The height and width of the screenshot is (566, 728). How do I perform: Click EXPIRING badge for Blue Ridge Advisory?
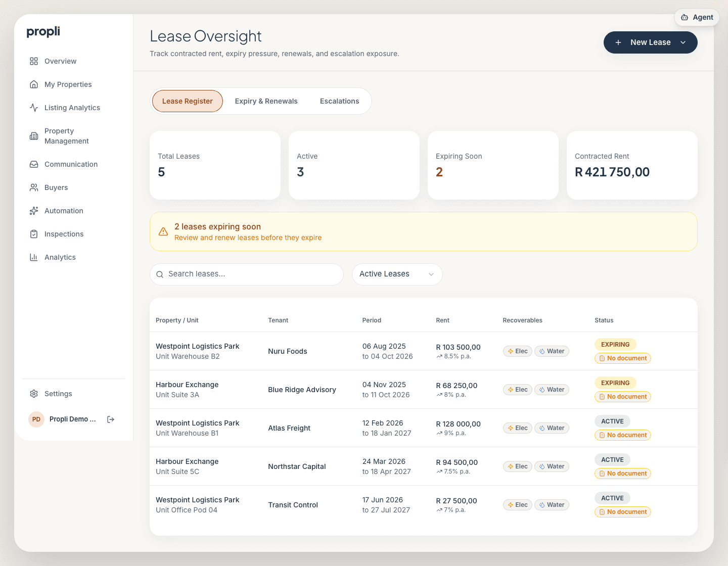pos(615,383)
